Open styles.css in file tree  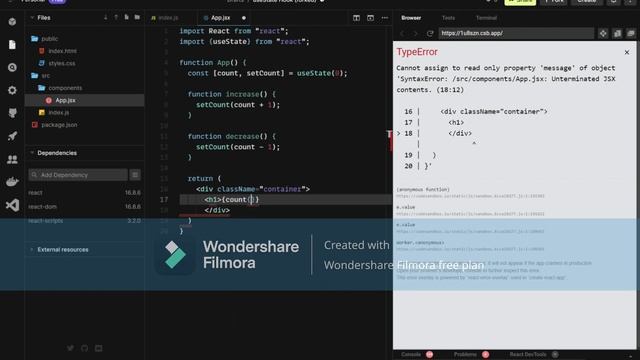coord(62,63)
